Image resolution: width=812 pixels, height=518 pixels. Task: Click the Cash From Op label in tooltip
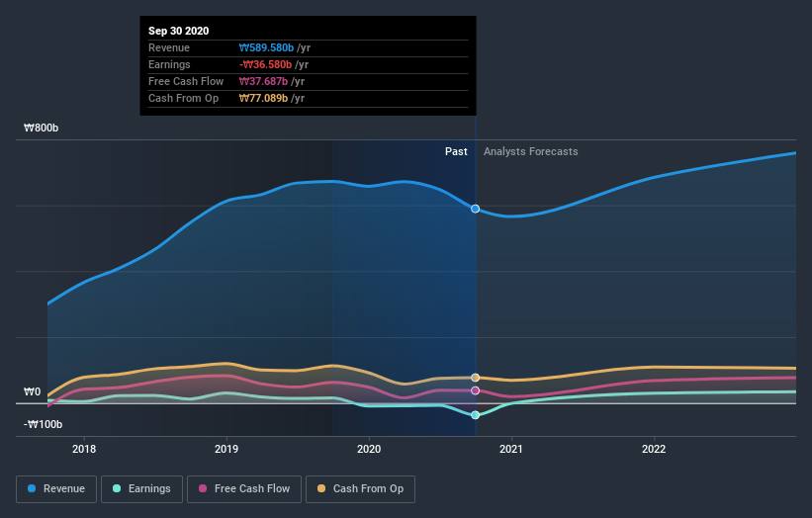pos(183,98)
